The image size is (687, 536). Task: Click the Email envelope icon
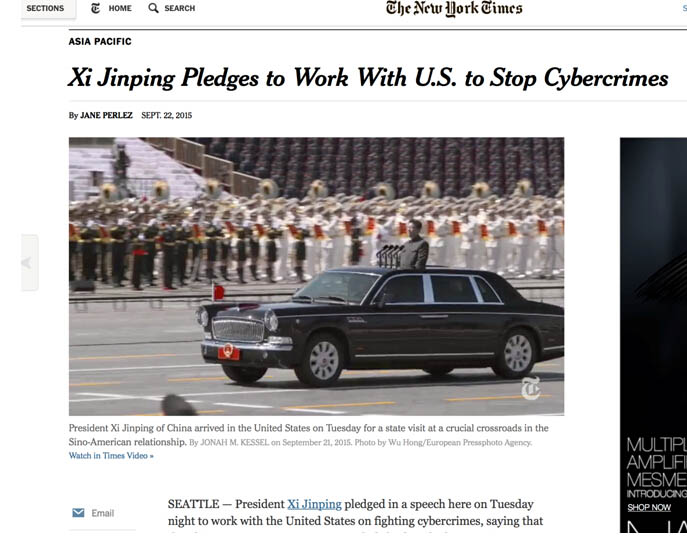point(78,513)
